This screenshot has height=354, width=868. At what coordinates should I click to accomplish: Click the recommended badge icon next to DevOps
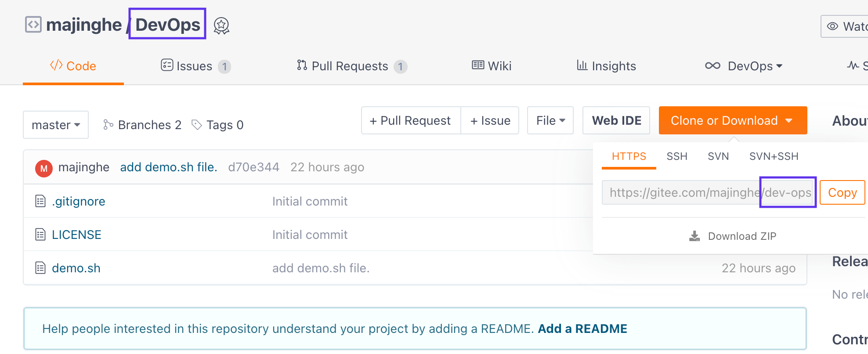point(221,26)
